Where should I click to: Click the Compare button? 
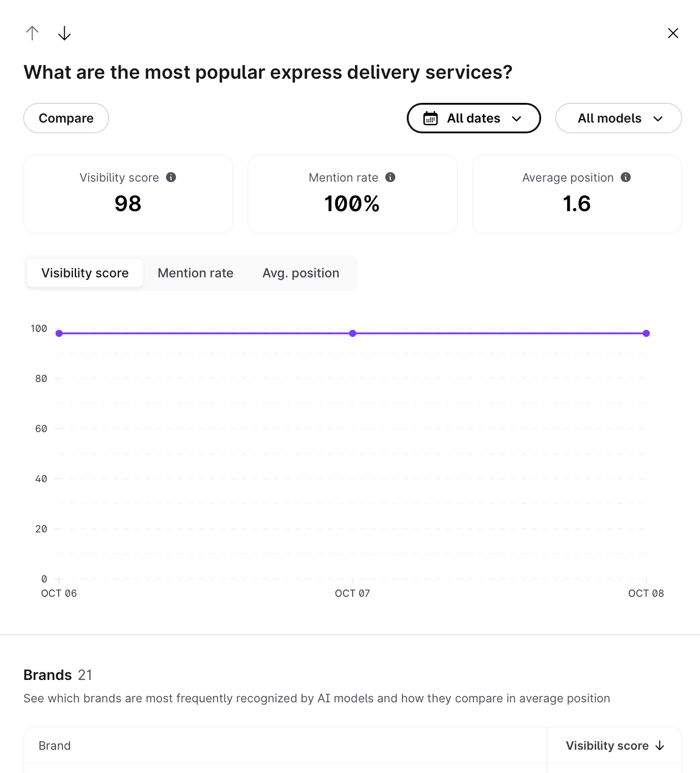click(66, 119)
